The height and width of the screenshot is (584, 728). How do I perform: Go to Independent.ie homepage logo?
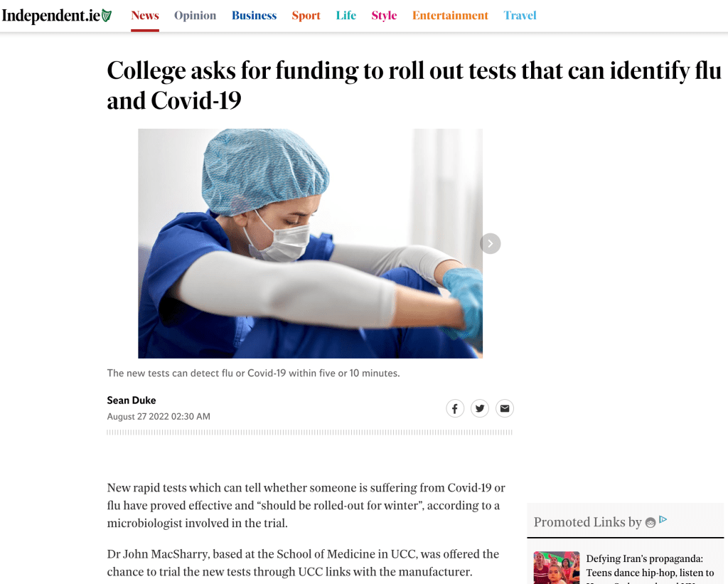[x=57, y=16]
